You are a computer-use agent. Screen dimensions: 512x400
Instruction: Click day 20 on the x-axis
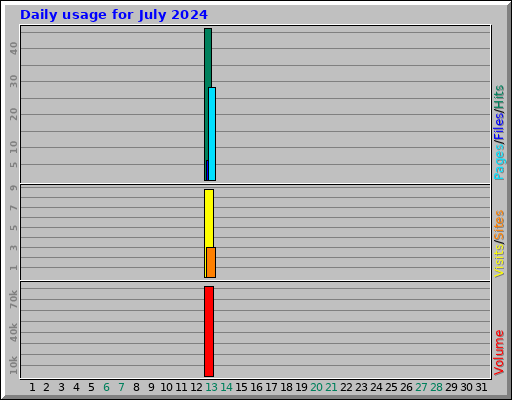pos(316,387)
